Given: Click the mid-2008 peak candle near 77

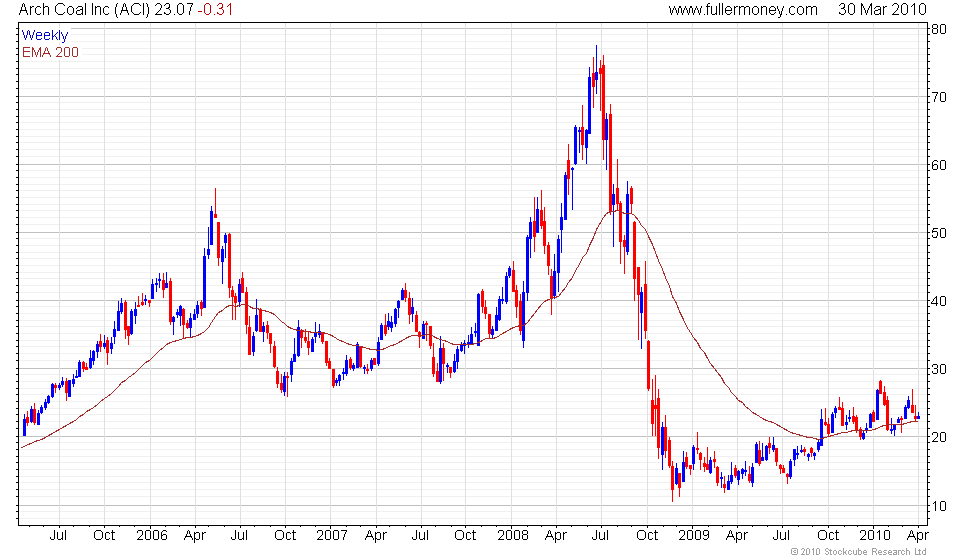Looking at the screenshot, I should click(596, 69).
